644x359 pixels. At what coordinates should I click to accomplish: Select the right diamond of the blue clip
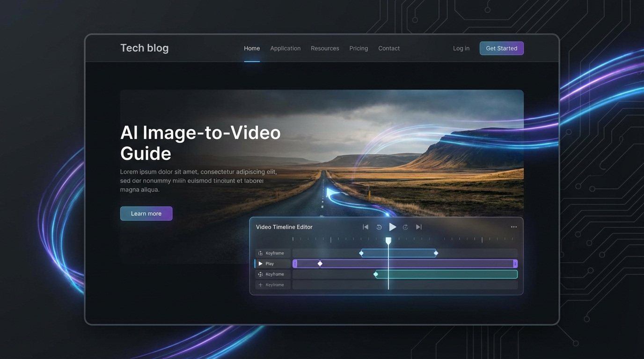(x=436, y=253)
